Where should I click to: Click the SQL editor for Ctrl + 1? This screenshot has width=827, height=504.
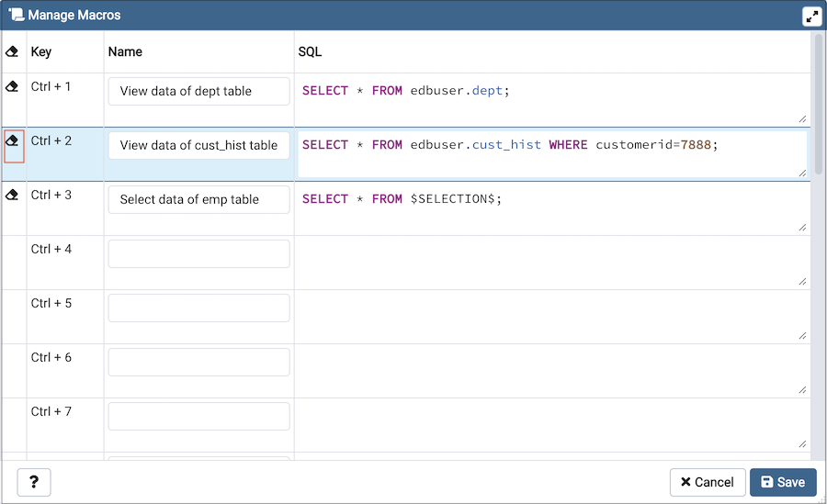(551, 99)
